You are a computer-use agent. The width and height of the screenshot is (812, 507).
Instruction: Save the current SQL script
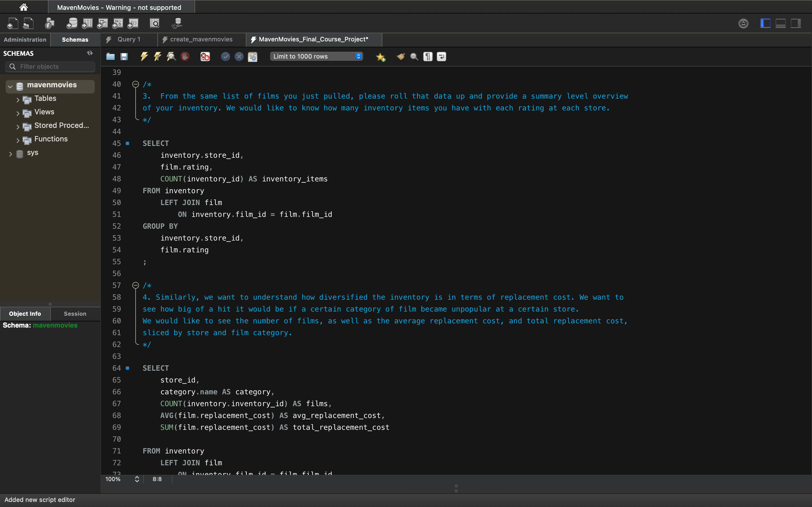click(124, 56)
